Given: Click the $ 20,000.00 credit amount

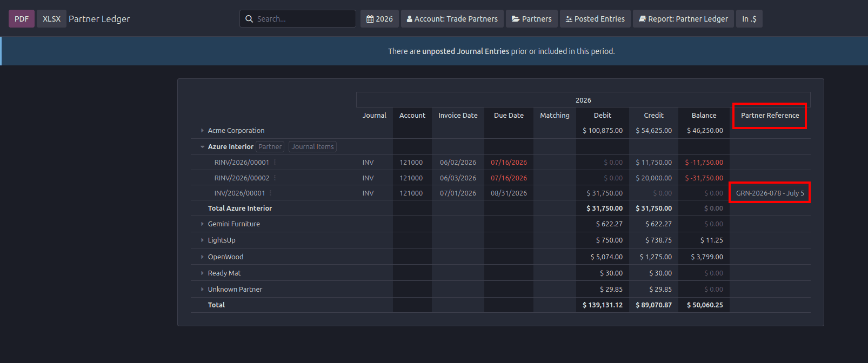Looking at the screenshot, I should pos(653,178).
